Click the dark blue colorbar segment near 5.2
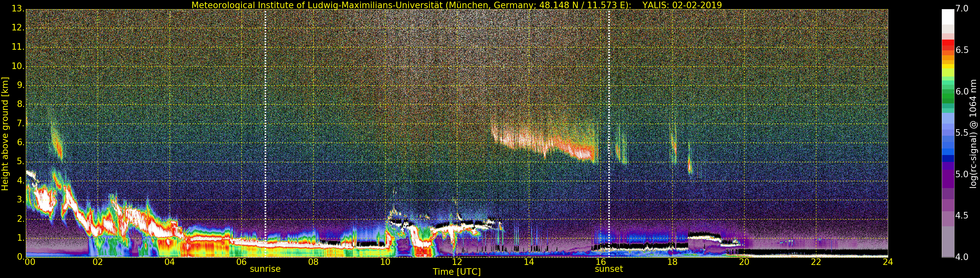The height and width of the screenshot is (278, 980). coord(948,158)
